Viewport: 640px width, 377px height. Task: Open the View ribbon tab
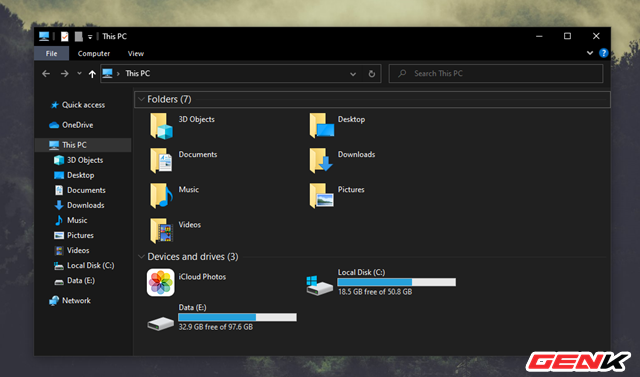point(136,53)
